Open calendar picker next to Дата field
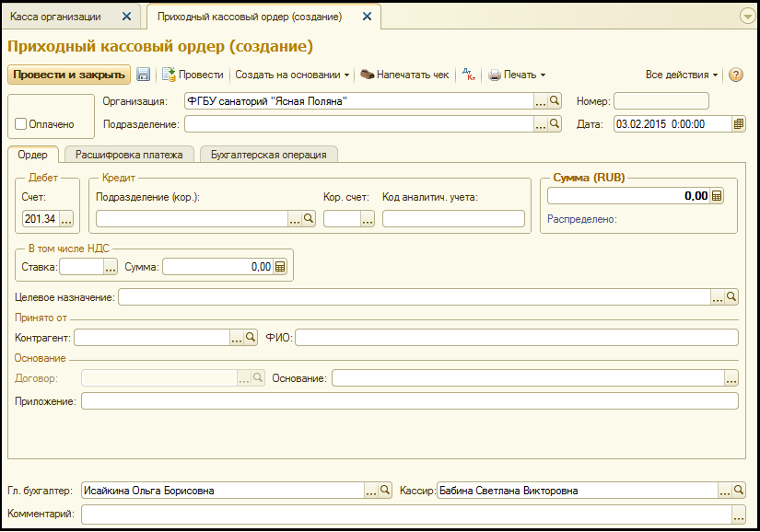This screenshot has height=532, width=760. click(x=739, y=124)
